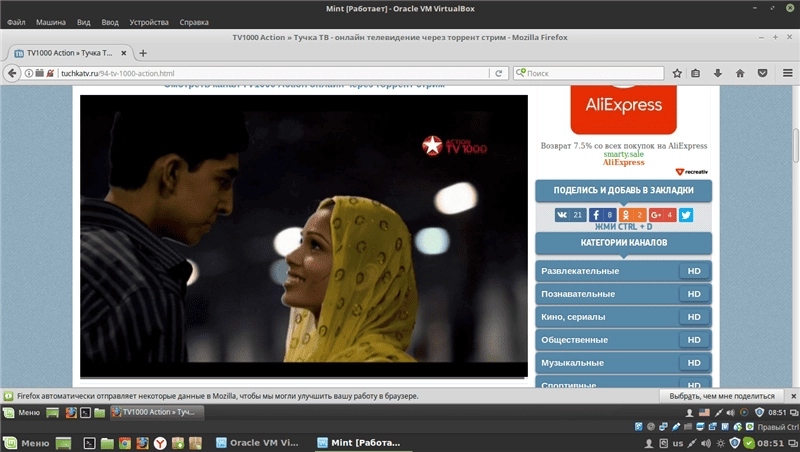Open the Ввод menu

click(x=110, y=22)
